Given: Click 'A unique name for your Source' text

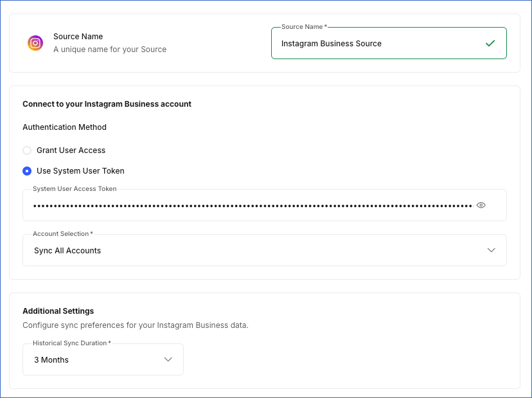Looking at the screenshot, I should (110, 50).
